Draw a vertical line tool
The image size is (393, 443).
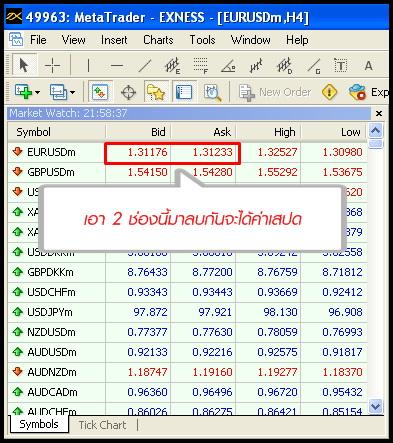coord(88,65)
